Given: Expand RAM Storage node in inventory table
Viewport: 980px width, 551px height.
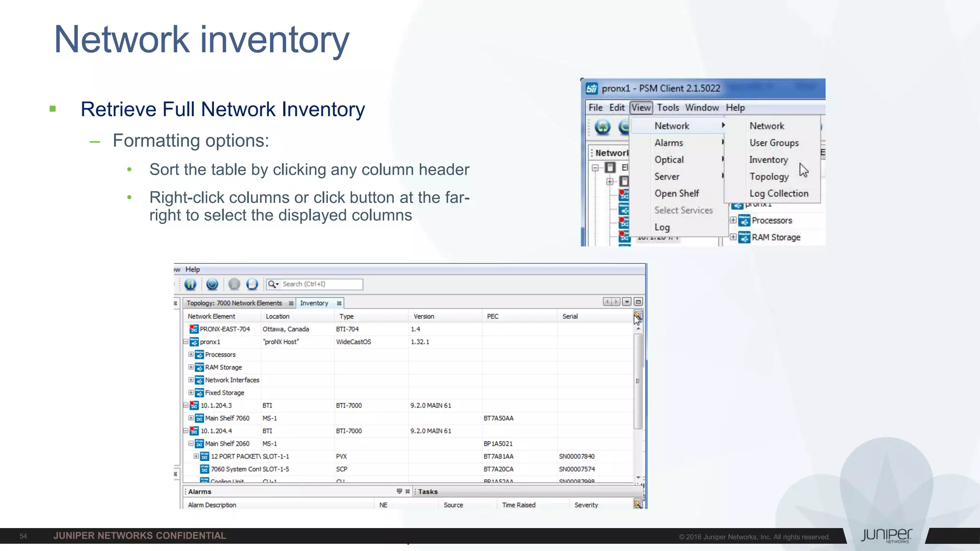Looking at the screenshot, I should [191, 367].
